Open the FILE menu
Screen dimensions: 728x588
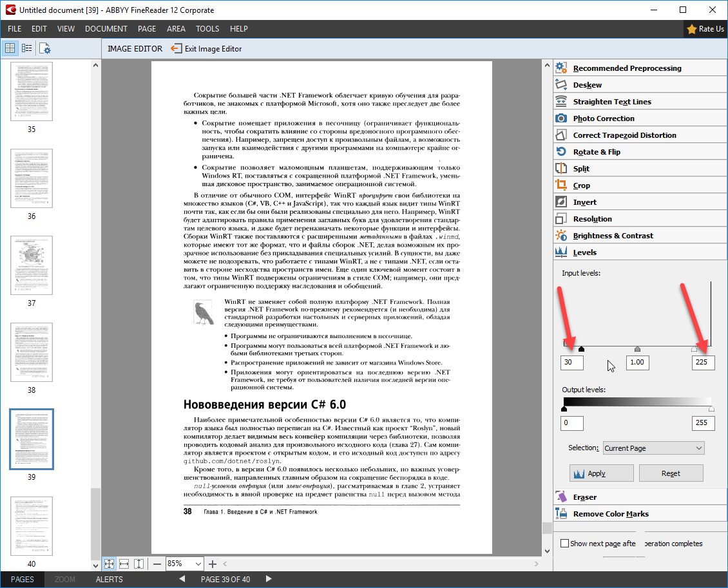[14, 29]
